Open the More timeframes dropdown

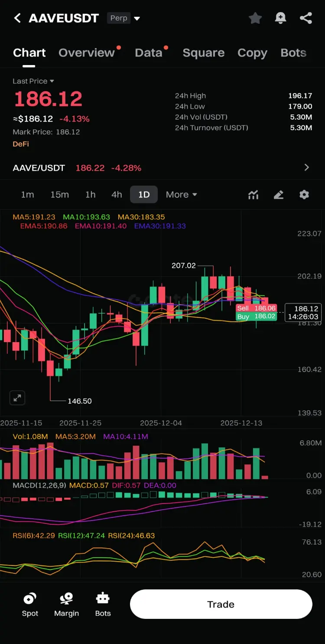[182, 195]
